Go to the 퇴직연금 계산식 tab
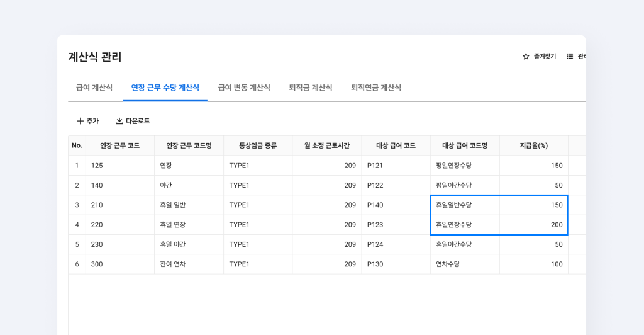 click(376, 88)
